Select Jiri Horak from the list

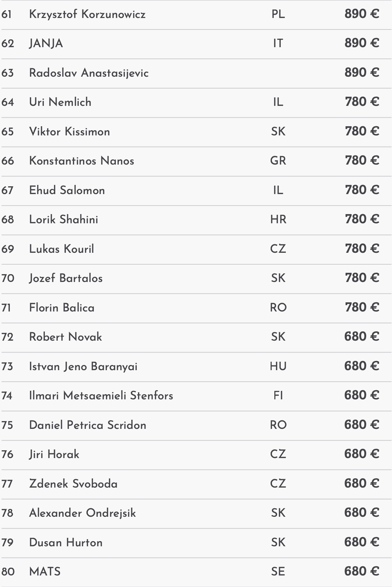click(54, 454)
